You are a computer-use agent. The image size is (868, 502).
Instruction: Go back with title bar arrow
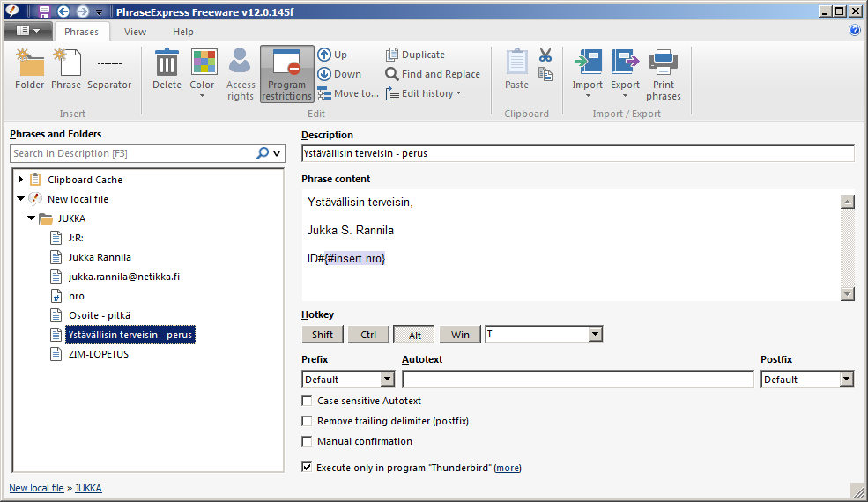click(x=63, y=11)
